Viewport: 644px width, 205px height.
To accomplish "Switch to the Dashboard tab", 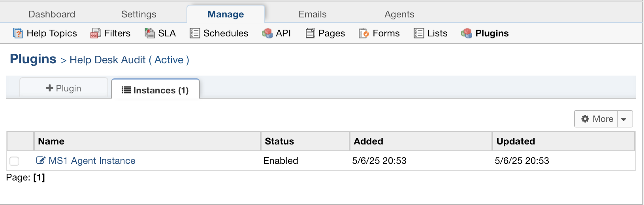I will pos(52,14).
